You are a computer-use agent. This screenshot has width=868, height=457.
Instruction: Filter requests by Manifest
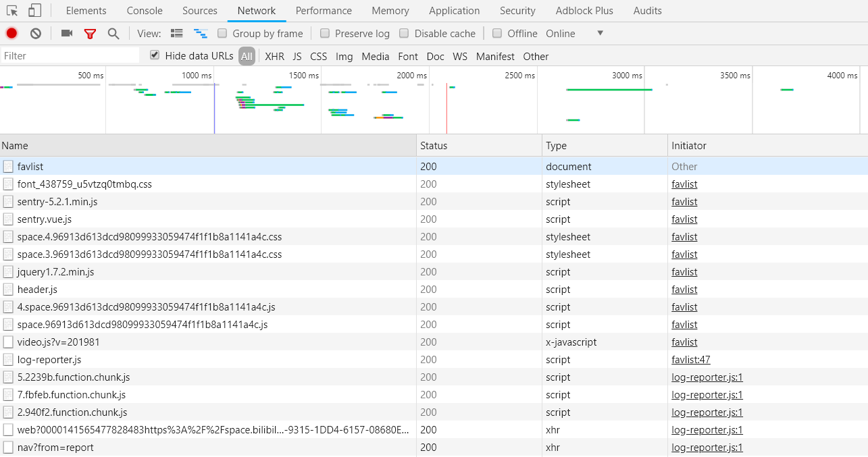click(x=495, y=57)
